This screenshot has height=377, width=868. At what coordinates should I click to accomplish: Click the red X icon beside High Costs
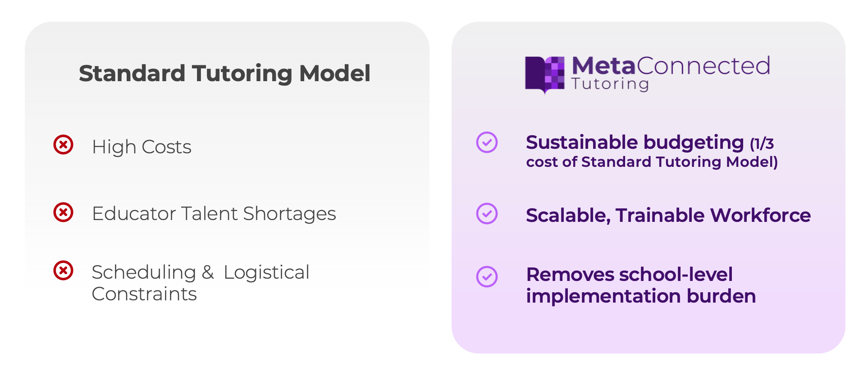click(x=63, y=145)
